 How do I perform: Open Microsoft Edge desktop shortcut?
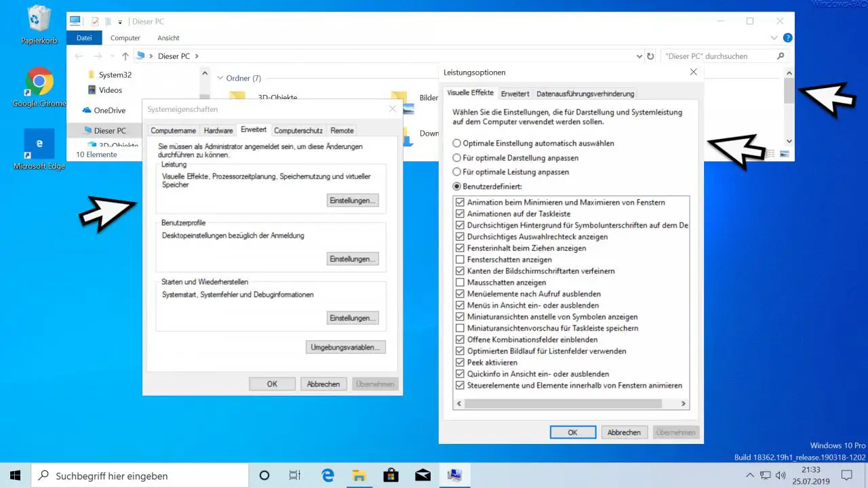pos(39,150)
